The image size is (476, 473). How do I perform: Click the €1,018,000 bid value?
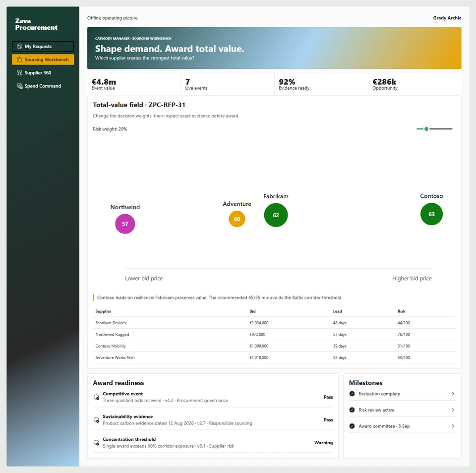(x=259, y=357)
